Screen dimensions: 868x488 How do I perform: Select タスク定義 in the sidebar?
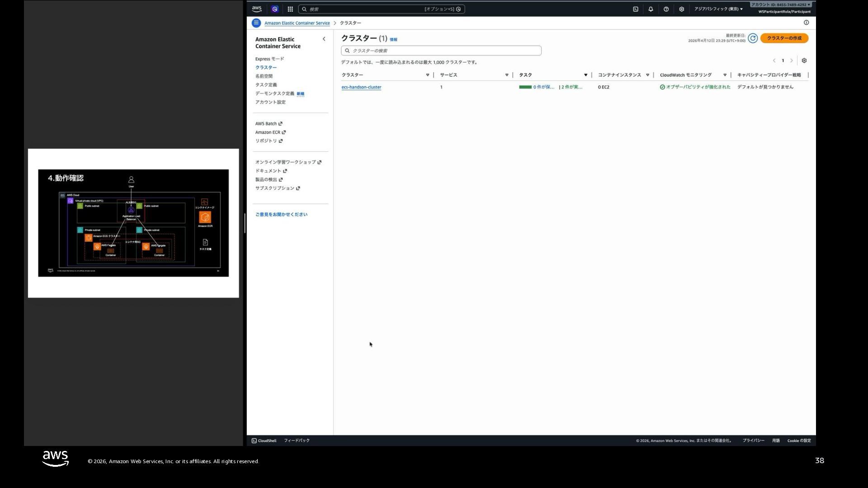(266, 85)
